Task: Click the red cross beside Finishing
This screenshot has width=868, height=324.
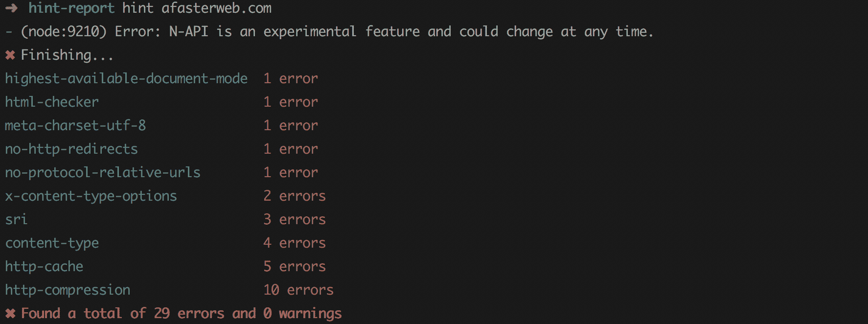Action: (x=10, y=55)
